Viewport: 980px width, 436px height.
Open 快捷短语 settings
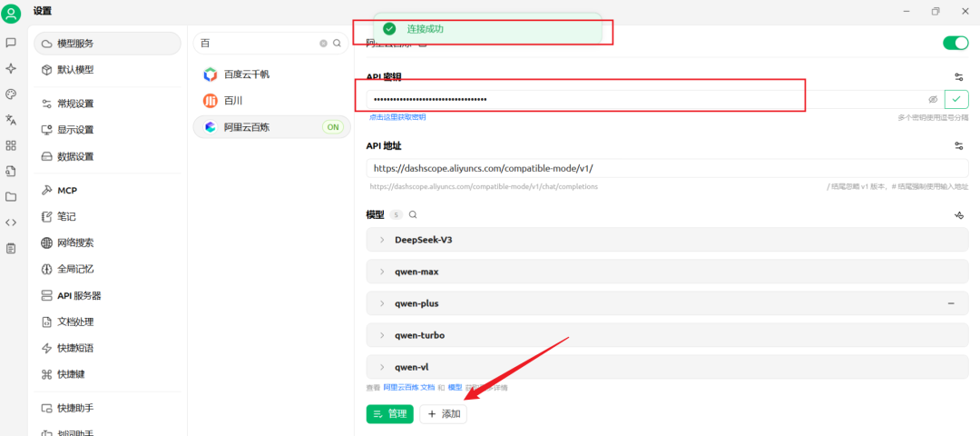click(x=107, y=348)
